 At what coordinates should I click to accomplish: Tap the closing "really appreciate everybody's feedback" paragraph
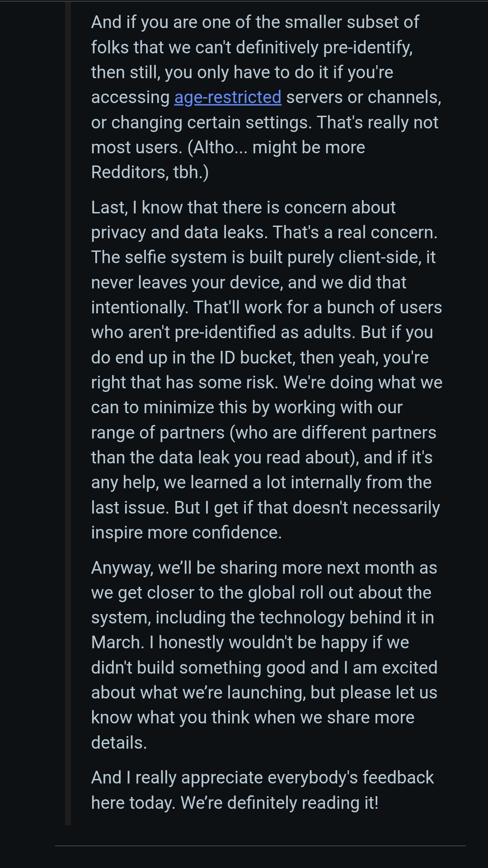pos(262,790)
